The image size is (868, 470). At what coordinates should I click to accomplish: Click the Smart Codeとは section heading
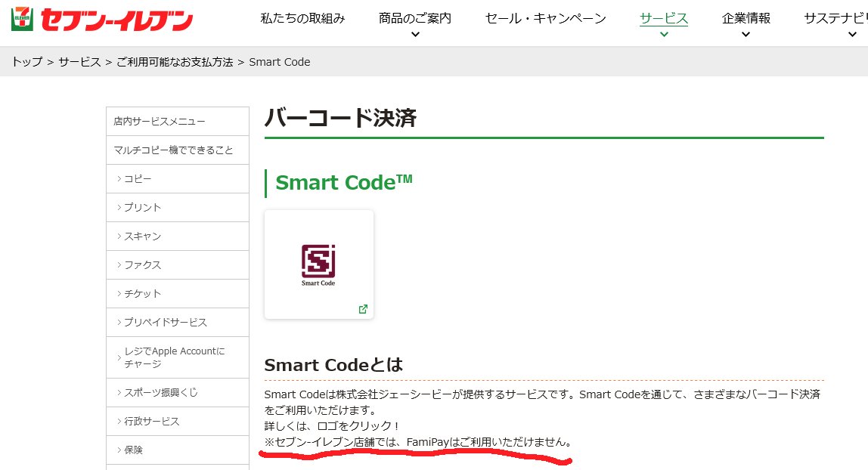[x=333, y=365]
